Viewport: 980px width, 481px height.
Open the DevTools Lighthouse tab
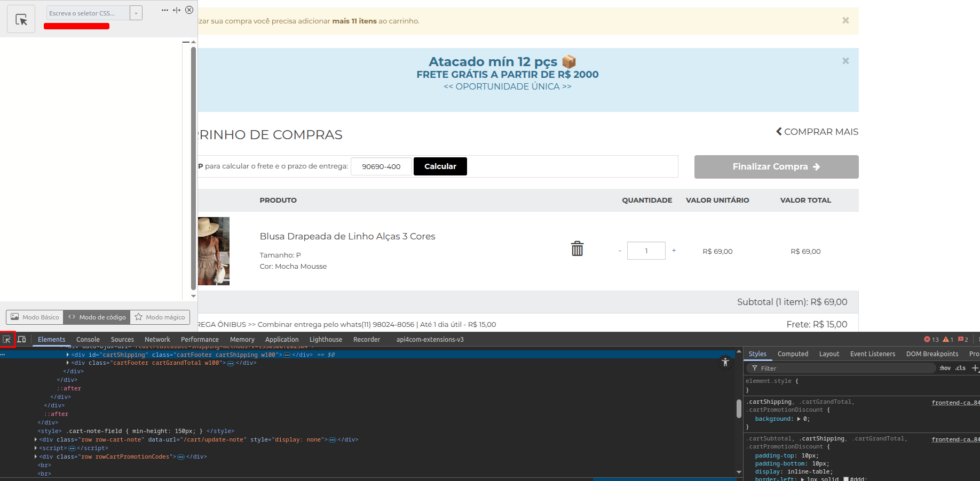(326, 340)
